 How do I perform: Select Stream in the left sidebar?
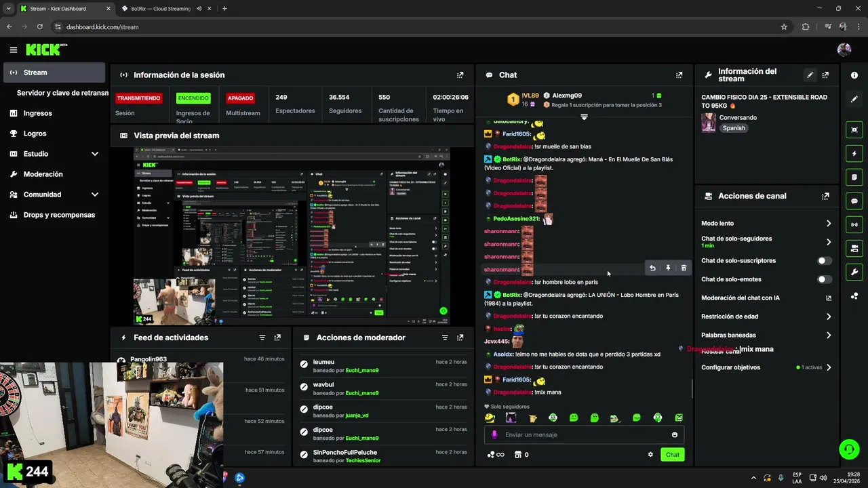tap(55, 73)
